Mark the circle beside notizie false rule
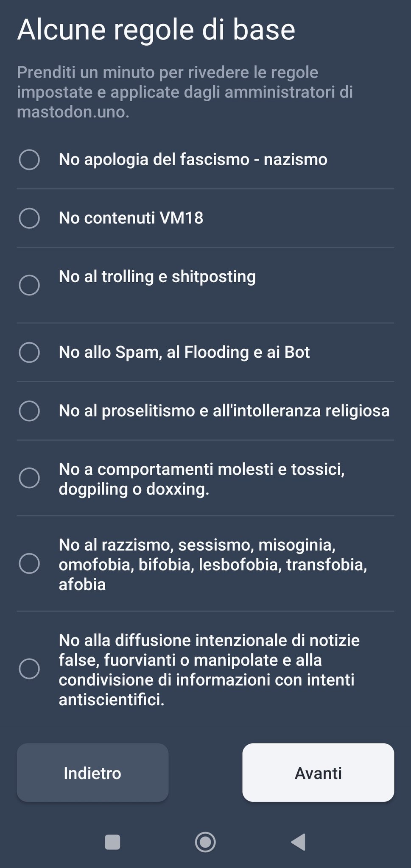The width and height of the screenshot is (411, 868). [x=29, y=669]
